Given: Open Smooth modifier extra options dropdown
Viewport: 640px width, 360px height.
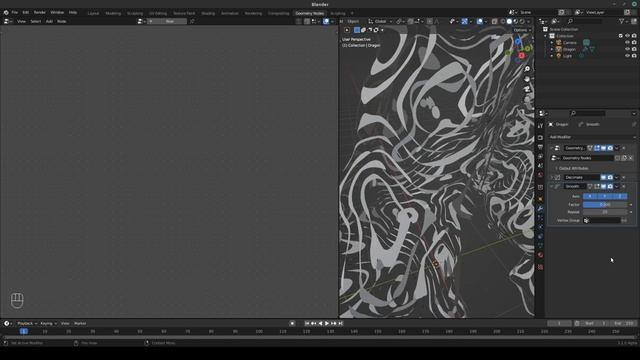Looking at the screenshot, I should click(x=616, y=186).
